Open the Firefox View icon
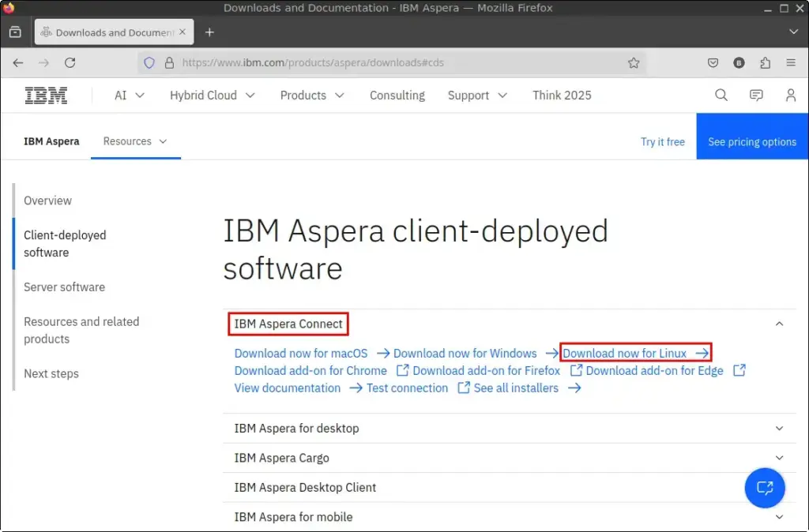This screenshot has width=809, height=532. pyautogui.click(x=16, y=32)
